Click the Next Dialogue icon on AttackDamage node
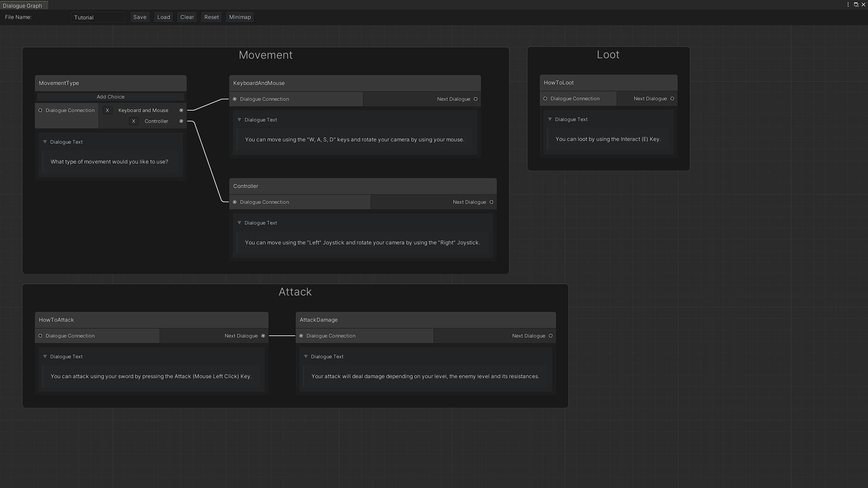This screenshot has height=488, width=868. (x=550, y=335)
